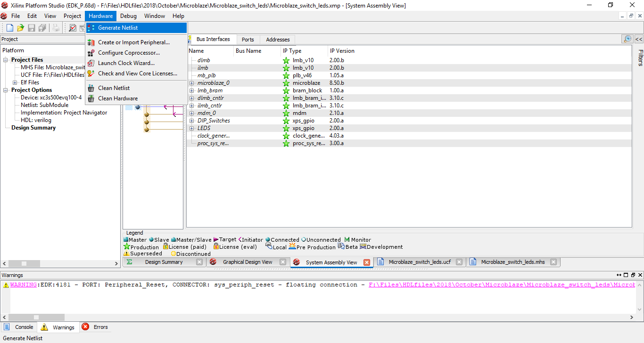Switch to the Errors tab
This screenshot has width=644, height=343.
coord(95,327)
